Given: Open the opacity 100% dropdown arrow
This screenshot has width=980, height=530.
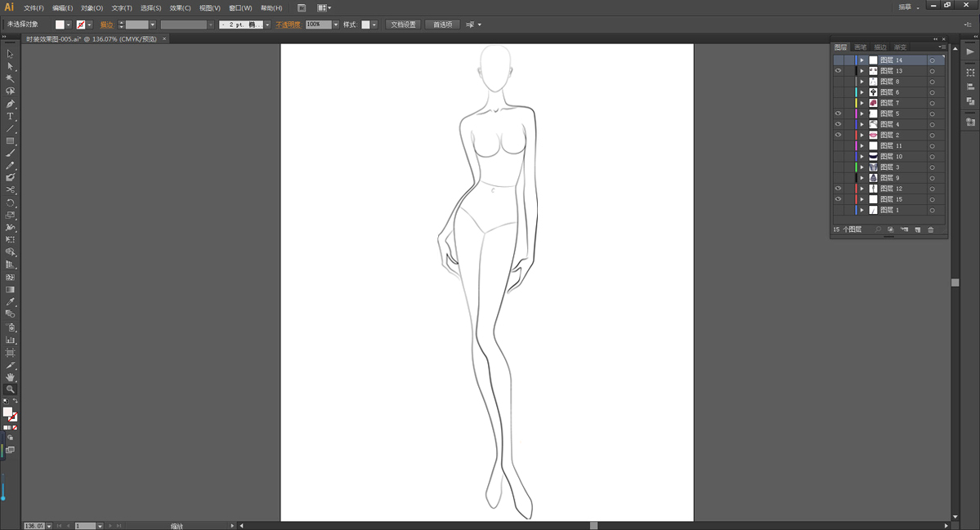Looking at the screenshot, I should (x=336, y=24).
